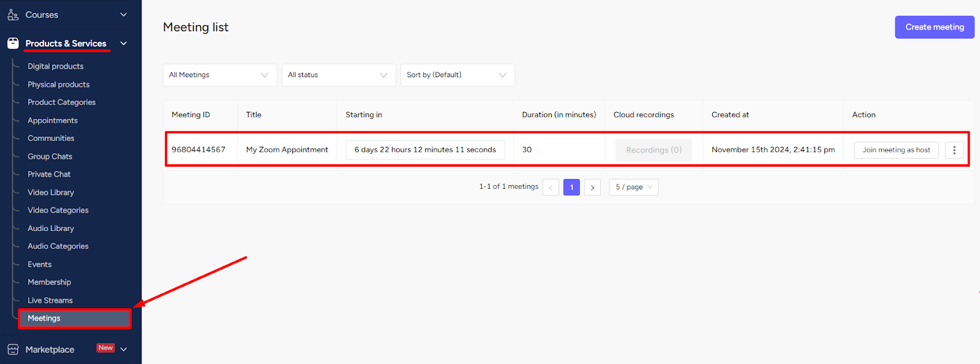
Task: Click the starting-in countdown box
Action: (425, 150)
